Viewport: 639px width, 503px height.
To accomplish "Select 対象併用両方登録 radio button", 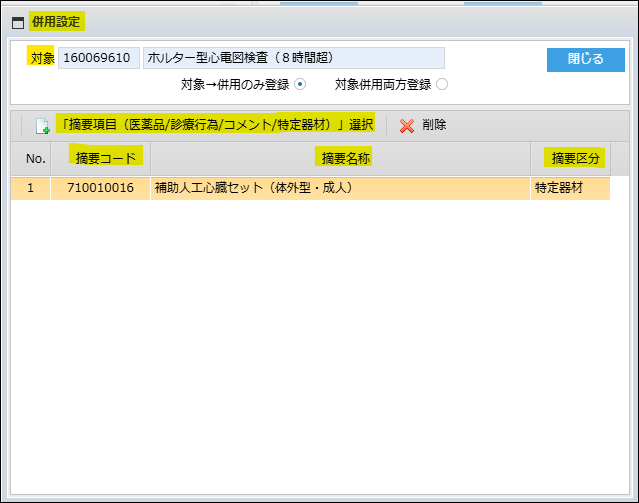I will click(x=442, y=84).
